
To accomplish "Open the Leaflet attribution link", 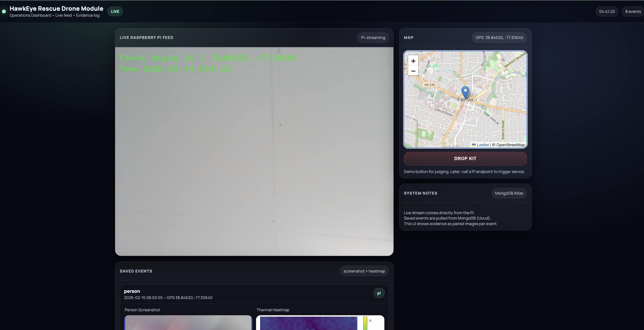I will tap(483, 145).
